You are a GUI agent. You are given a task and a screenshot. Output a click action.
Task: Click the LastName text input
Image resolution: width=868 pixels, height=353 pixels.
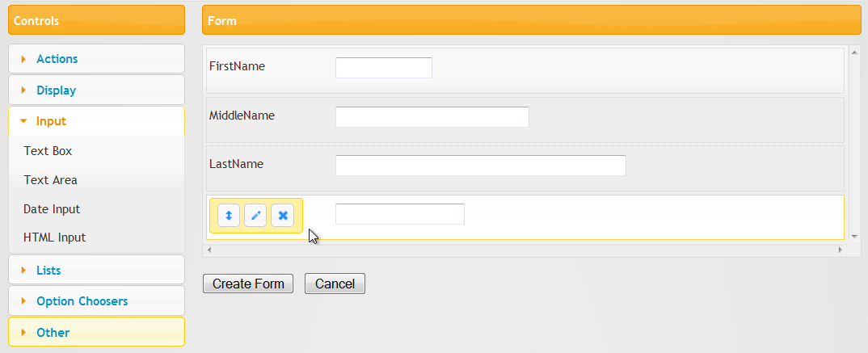tap(480, 166)
